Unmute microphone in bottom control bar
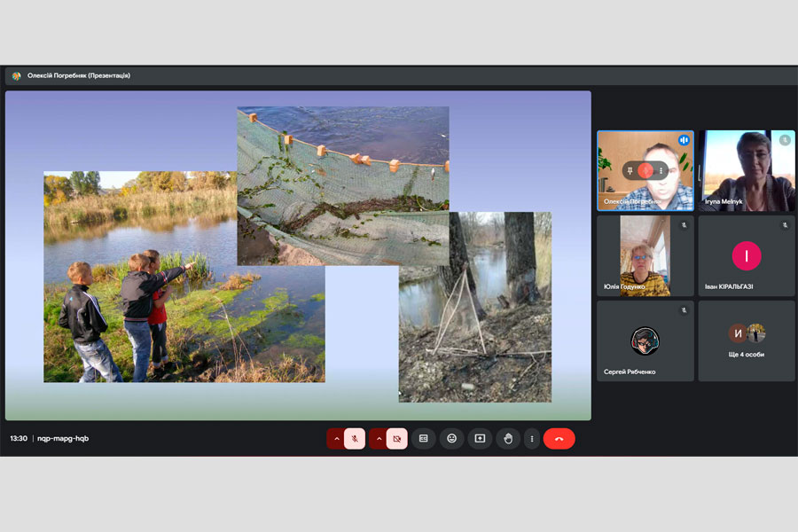798x532 pixels. [355, 438]
